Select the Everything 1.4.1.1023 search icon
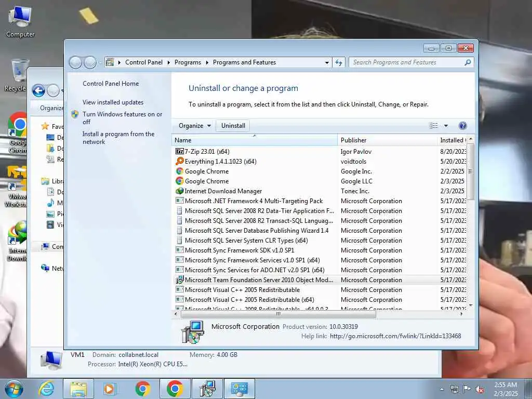The width and height of the screenshot is (532, 399). 179,161
